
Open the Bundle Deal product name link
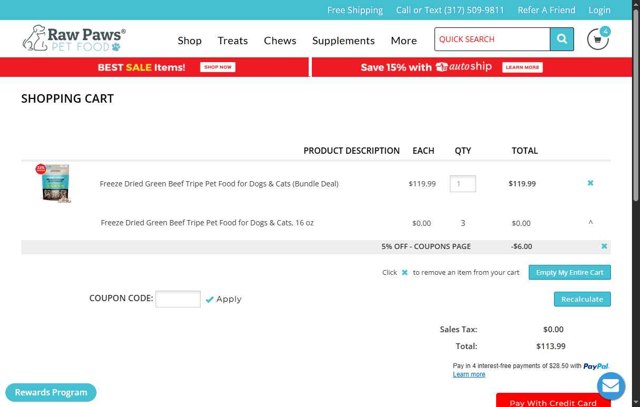click(x=219, y=184)
